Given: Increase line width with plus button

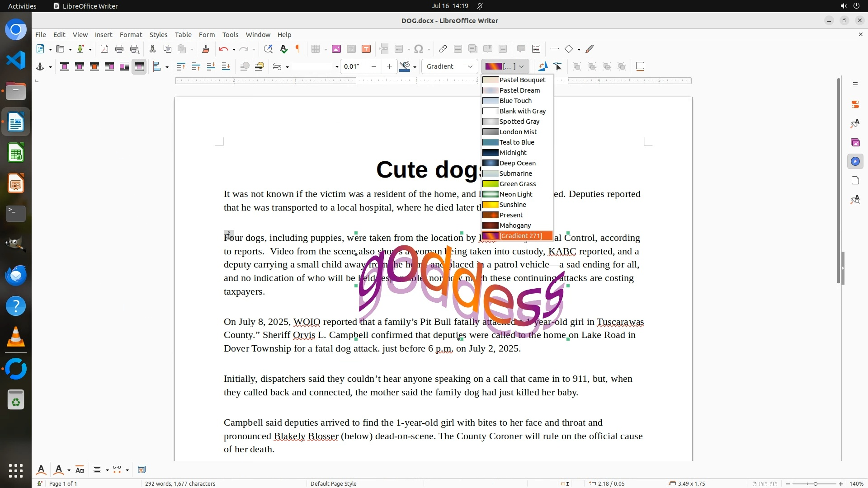Looking at the screenshot, I should click(x=389, y=66).
